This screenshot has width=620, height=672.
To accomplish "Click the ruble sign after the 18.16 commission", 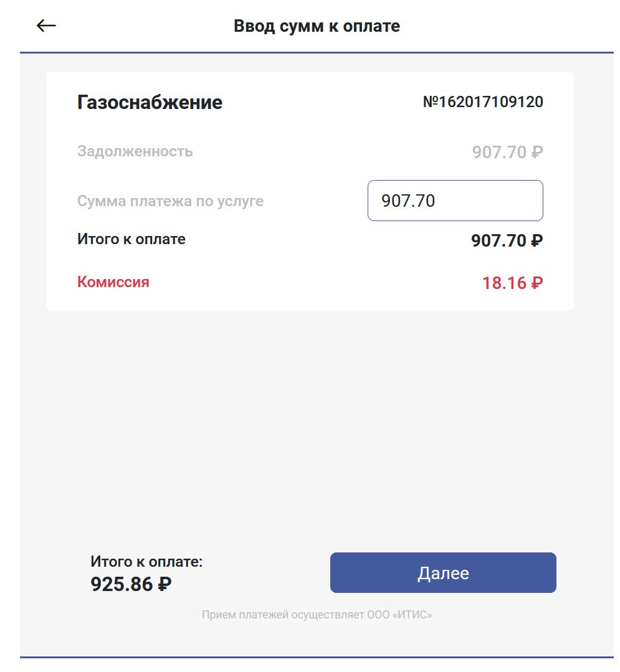I will [x=537, y=283].
